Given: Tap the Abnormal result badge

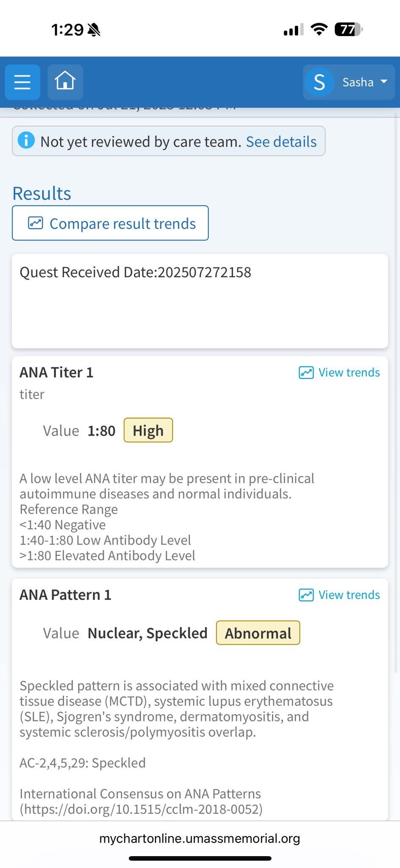Looking at the screenshot, I should pyautogui.click(x=258, y=633).
